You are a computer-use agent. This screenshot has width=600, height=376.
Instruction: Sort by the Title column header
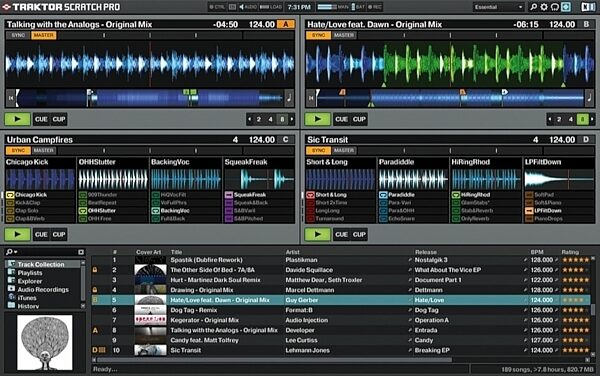(176, 252)
